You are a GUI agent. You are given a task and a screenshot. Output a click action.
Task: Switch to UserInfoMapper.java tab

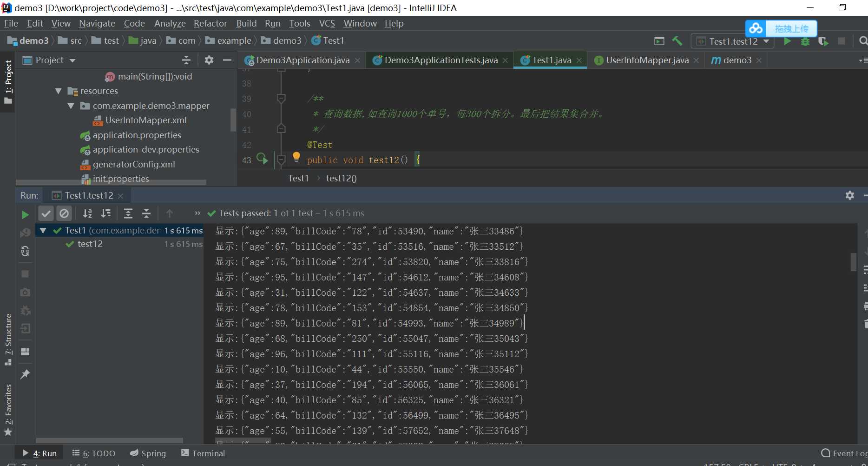point(647,60)
